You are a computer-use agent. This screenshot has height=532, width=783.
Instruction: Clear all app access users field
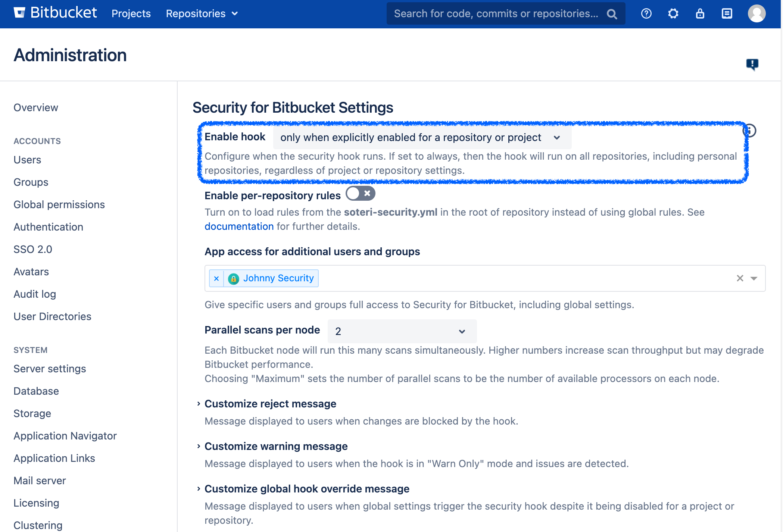point(740,278)
